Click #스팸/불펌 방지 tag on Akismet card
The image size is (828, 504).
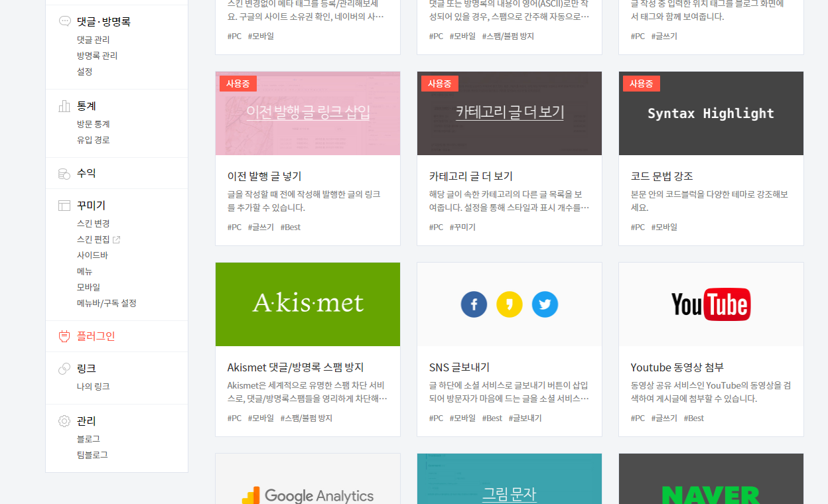click(306, 418)
